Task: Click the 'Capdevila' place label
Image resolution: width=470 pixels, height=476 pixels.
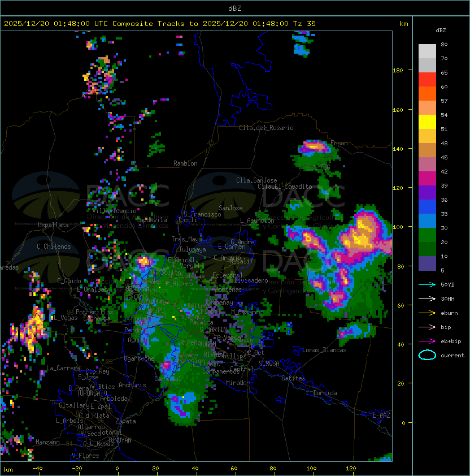Action: [x=151, y=220]
